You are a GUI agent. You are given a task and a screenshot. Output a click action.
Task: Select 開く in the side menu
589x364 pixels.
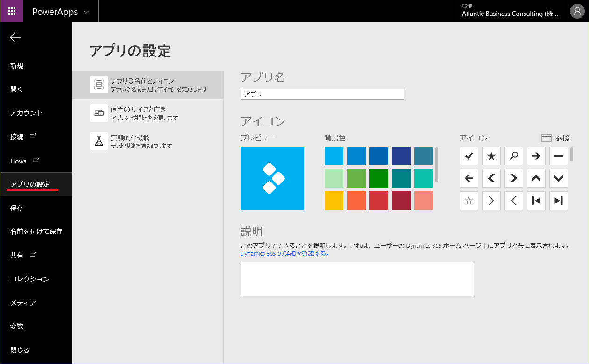pos(16,89)
